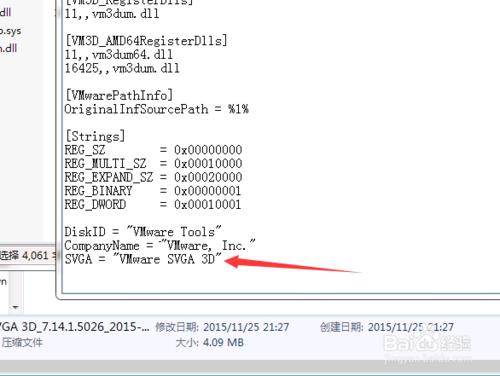This screenshot has height=376, width=500.
Task: Click the file size '4.09 MB' value
Action: coord(223,342)
